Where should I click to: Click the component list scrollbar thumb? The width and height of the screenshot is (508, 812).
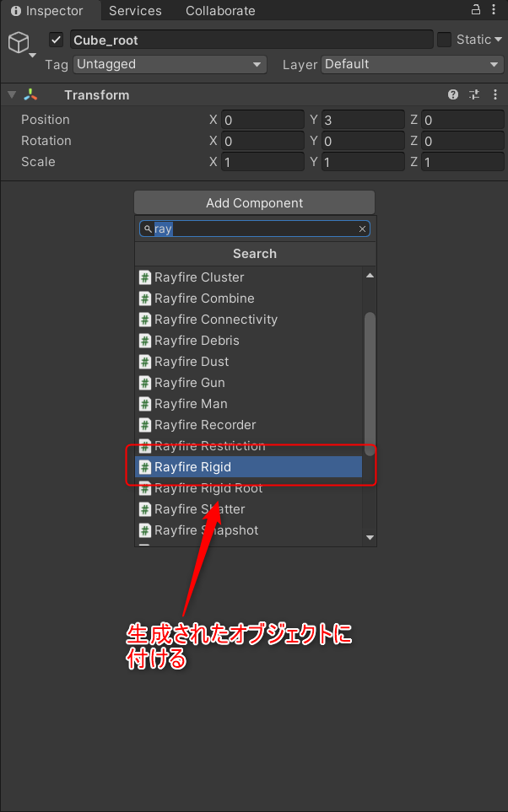pos(370,384)
